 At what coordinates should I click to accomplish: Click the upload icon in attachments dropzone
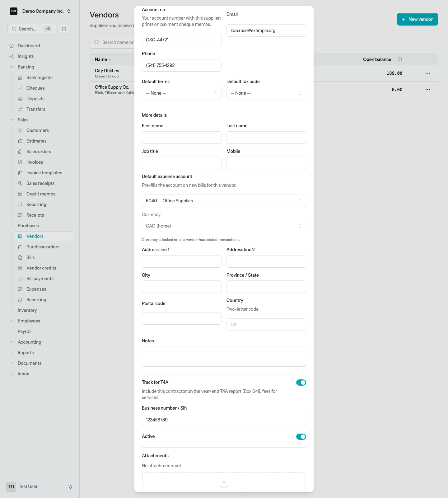[x=224, y=484]
